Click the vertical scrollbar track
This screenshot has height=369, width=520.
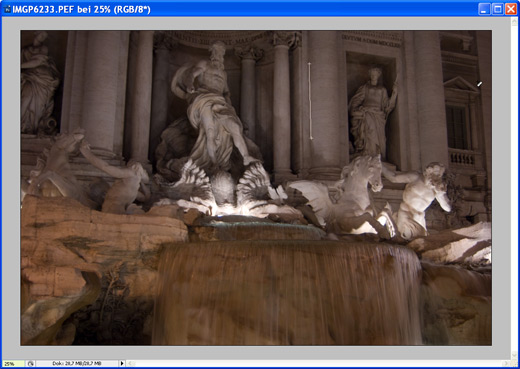point(514,188)
